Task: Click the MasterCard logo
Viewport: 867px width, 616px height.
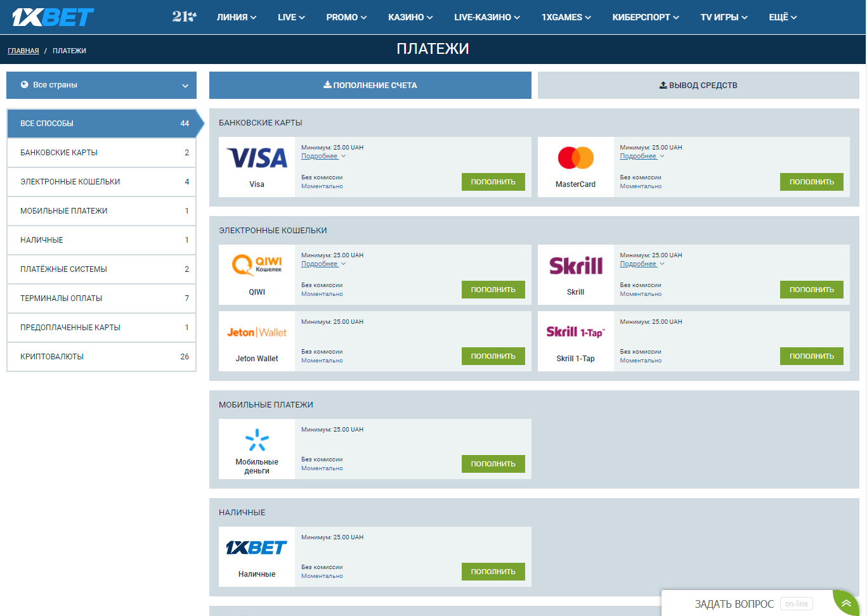Action: 576,158
